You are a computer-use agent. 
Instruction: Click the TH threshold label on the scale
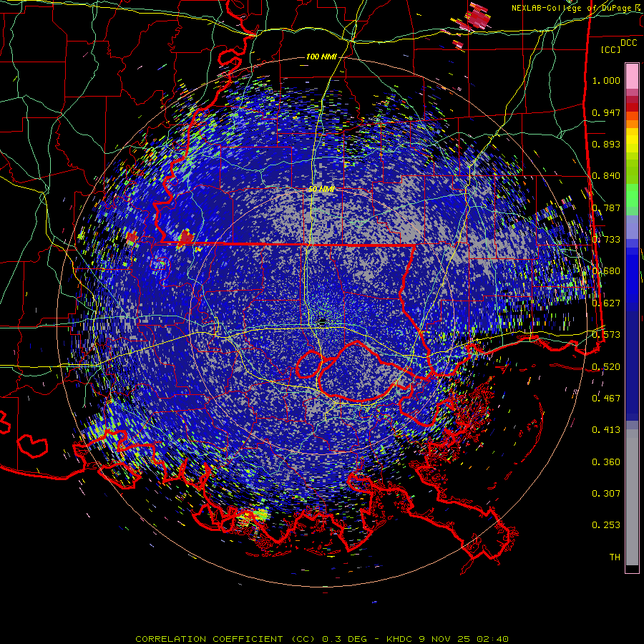coord(615,557)
